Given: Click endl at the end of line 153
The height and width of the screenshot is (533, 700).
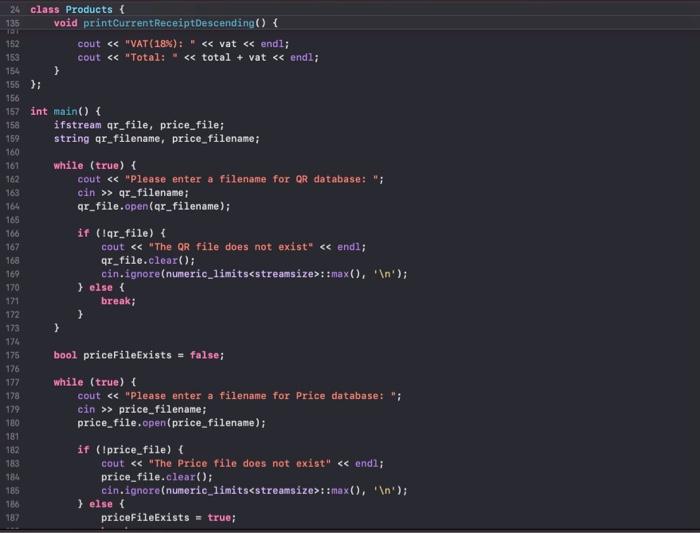Looking at the screenshot, I should click(x=301, y=58).
